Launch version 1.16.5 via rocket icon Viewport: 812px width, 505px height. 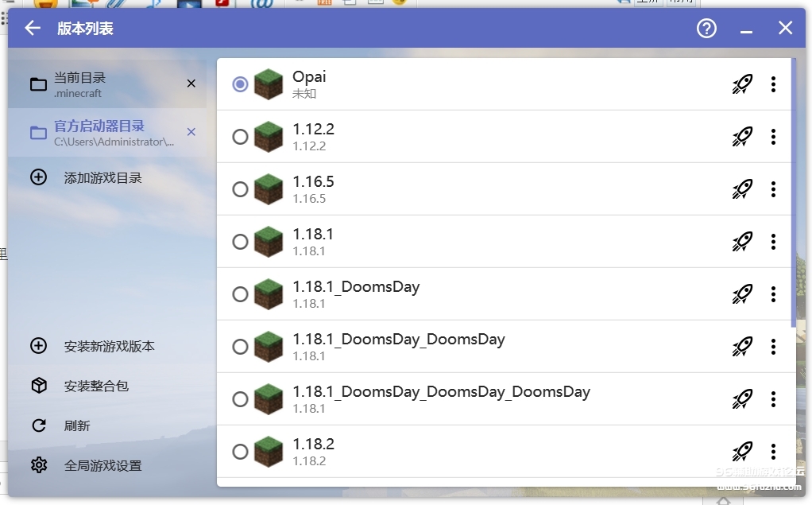coord(742,189)
